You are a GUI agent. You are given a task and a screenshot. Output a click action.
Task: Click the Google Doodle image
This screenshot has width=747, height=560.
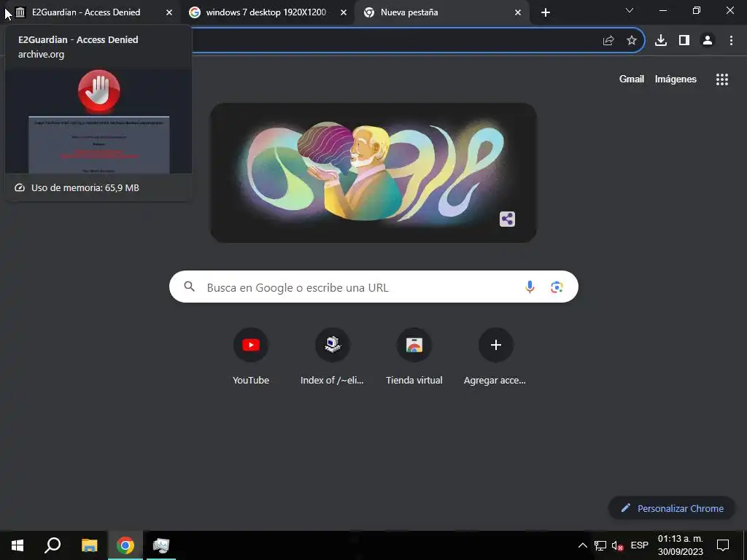click(x=373, y=173)
